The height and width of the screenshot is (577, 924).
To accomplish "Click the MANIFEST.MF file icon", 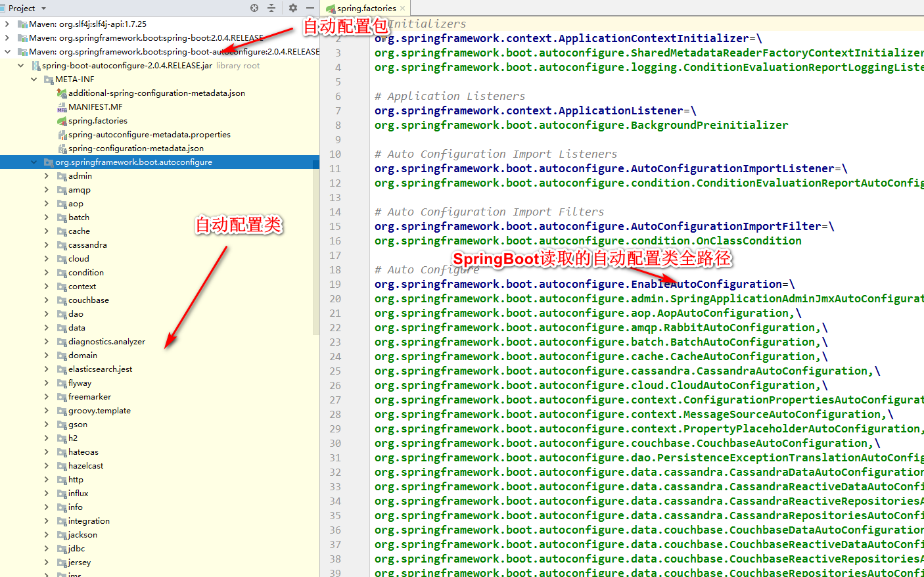I will point(62,107).
